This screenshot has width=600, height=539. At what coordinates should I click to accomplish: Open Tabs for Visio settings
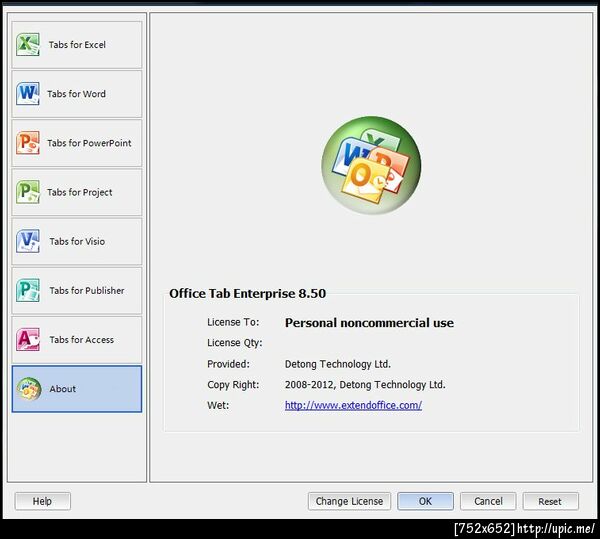pyautogui.click(x=77, y=241)
